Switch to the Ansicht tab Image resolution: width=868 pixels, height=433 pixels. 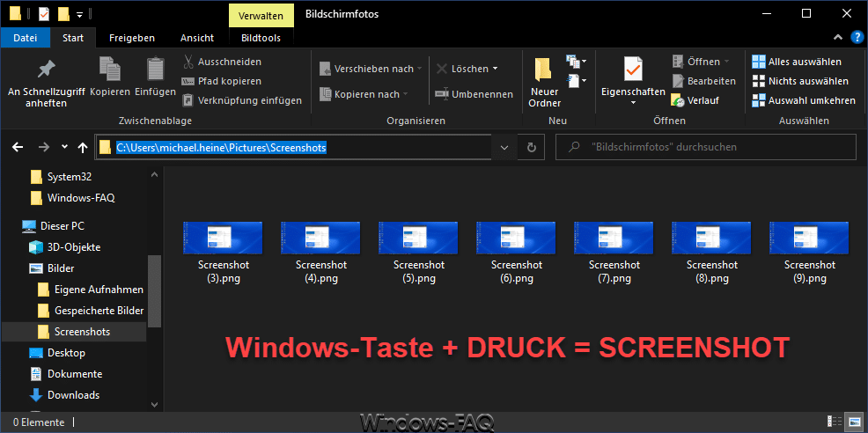click(197, 38)
